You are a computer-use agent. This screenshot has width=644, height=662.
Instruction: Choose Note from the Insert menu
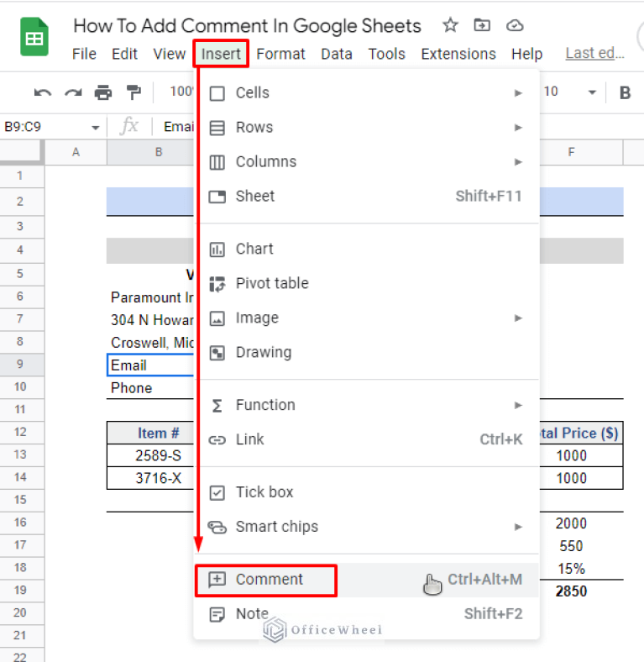point(366,614)
